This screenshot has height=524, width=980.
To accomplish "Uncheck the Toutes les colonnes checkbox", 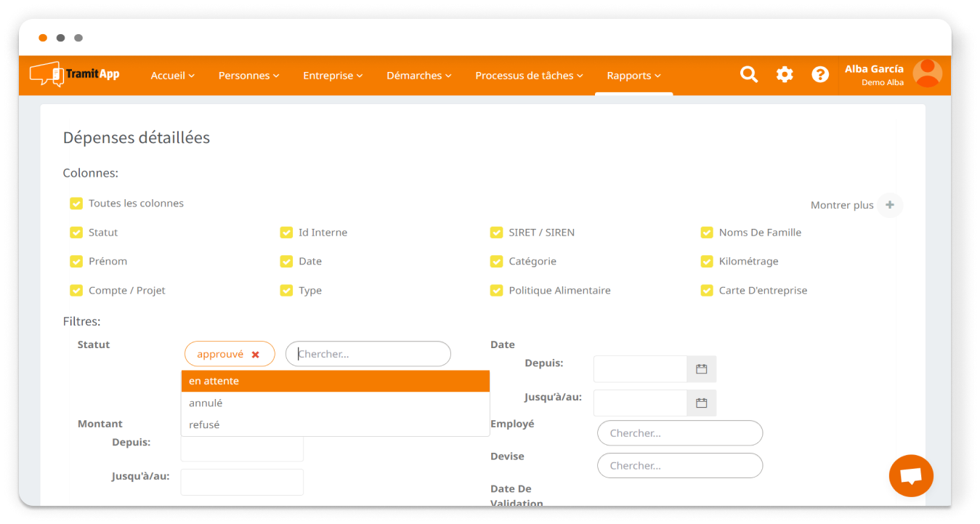I will pos(76,203).
